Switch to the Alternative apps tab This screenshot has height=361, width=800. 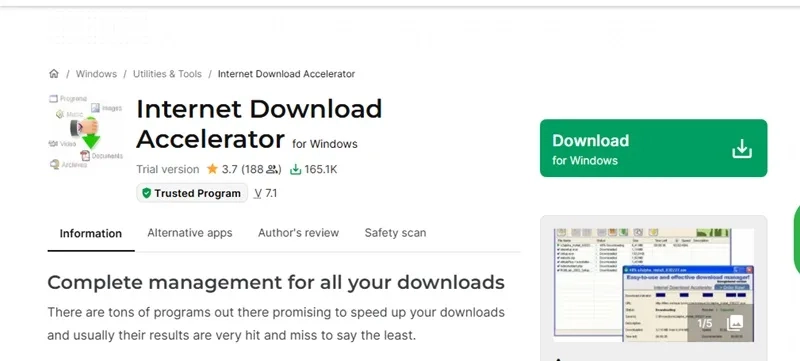click(x=190, y=233)
